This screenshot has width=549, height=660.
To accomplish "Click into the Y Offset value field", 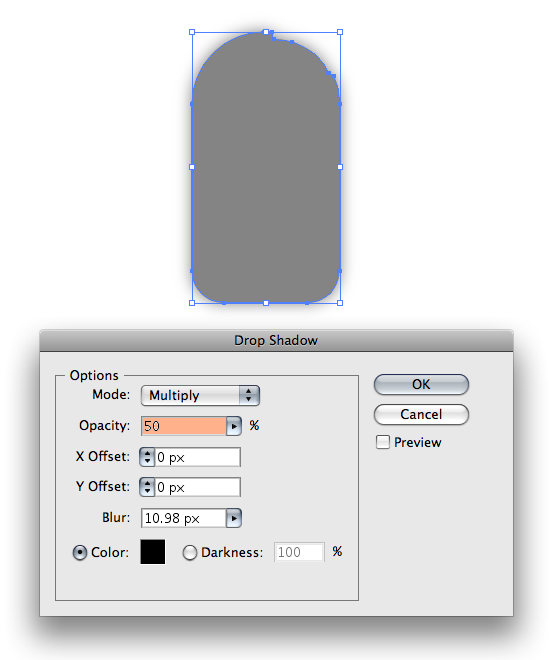I will coord(197,487).
